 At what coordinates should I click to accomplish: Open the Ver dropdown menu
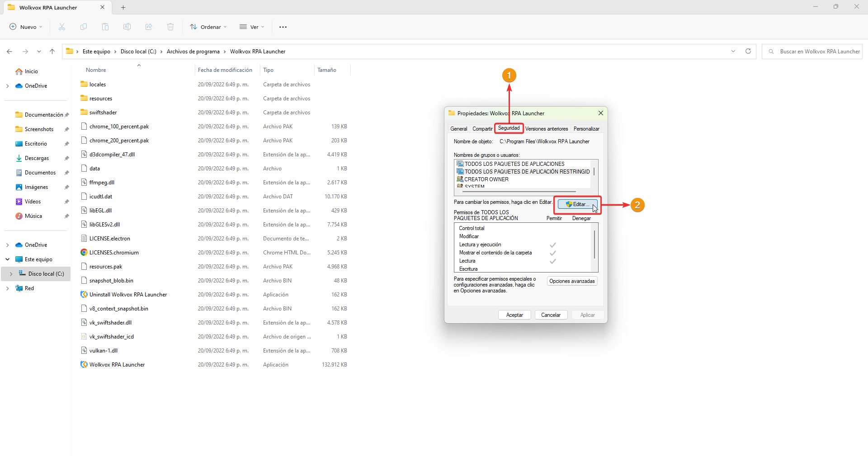[x=252, y=27]
